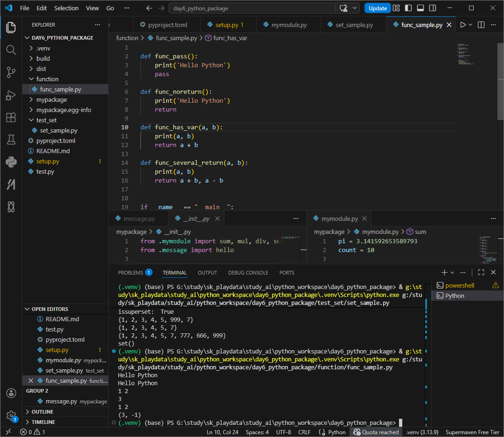504x437 pixels.
Task: Switch to the pyproject.toml tab
Action: tap(167, 25)
